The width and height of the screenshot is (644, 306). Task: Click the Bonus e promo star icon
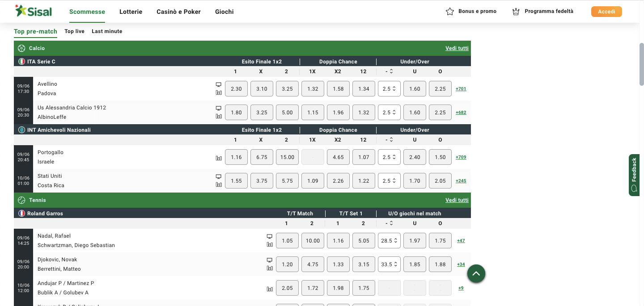click(450, 12)
